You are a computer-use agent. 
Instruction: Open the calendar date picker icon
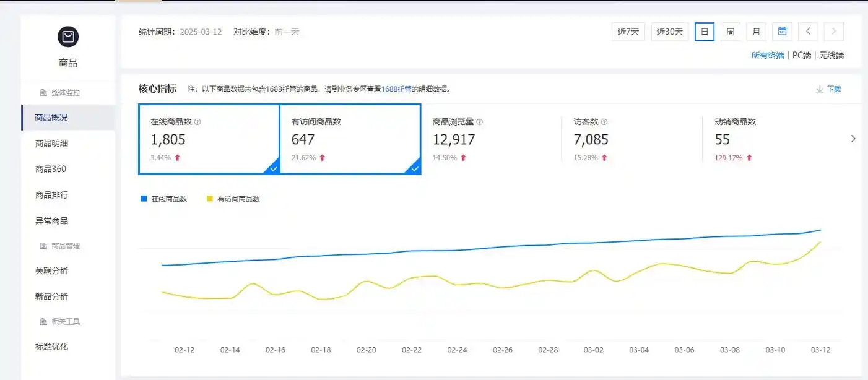click(x=781, y=31)
